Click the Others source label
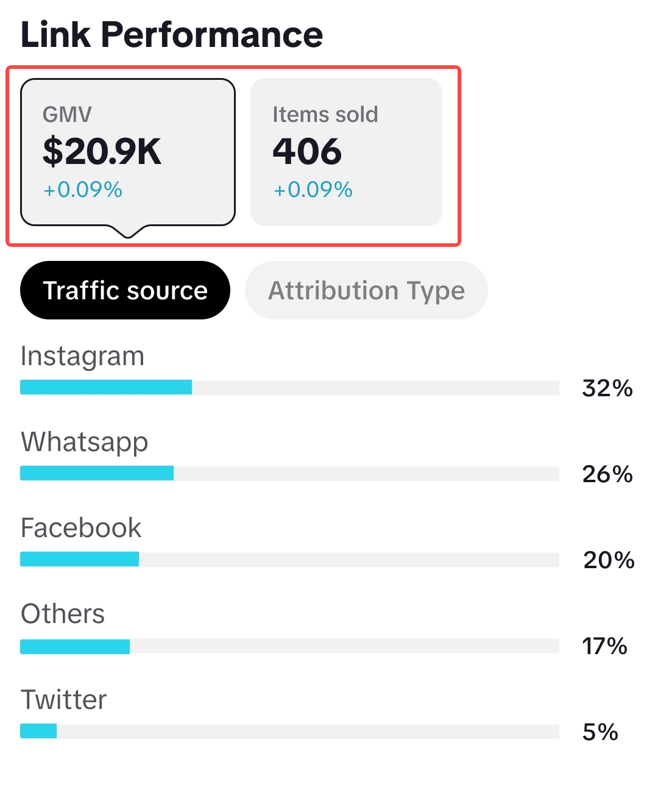This screenshot has height=787, width=672. coord(63,614)
